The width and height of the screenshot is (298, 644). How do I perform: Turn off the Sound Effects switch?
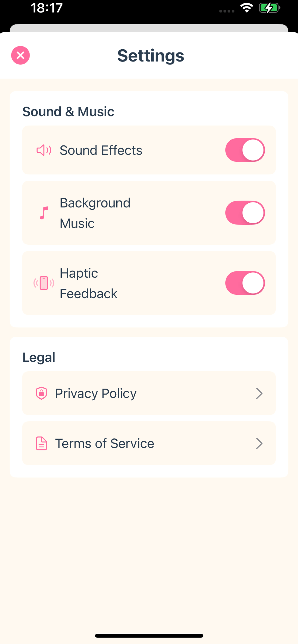point(245,150)
